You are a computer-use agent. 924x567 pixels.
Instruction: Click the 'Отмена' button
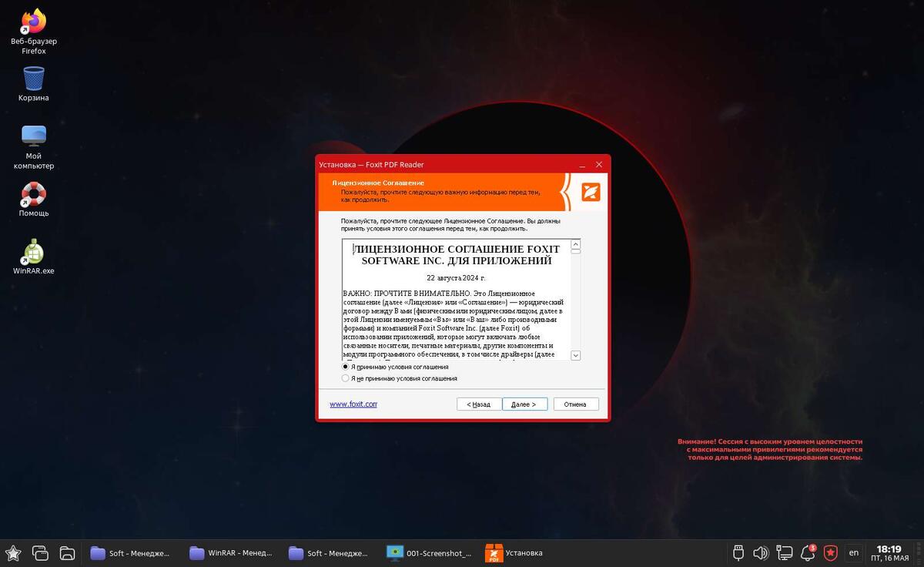[x=575, y=404]
